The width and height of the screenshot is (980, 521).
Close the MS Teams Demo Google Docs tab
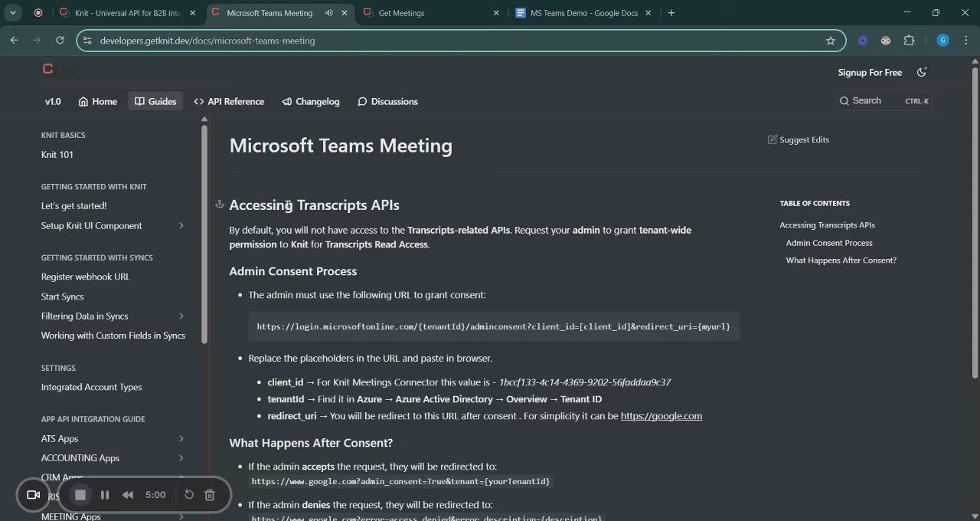(x=648, y=13)
